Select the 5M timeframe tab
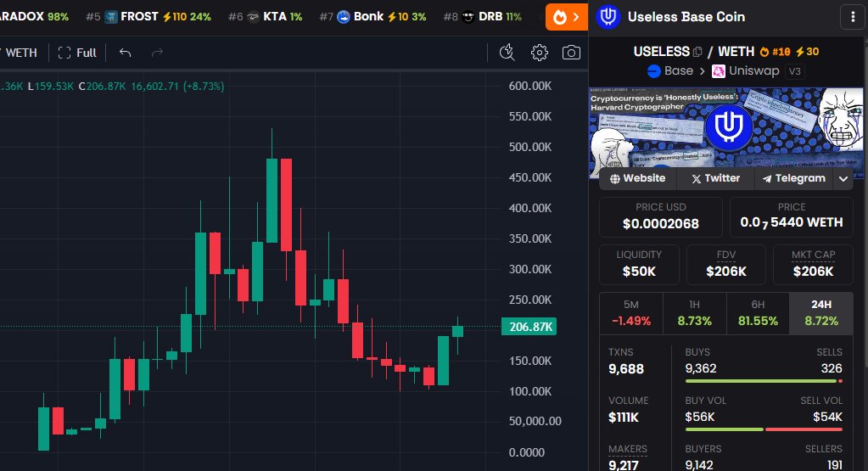Screen dimensions: 868x471 tap(631, 313)
